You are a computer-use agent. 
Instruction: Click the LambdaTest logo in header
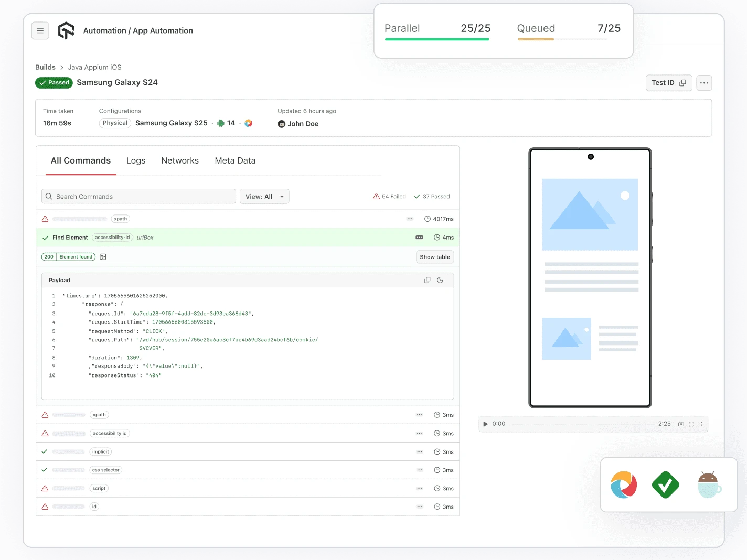[66, 30]
